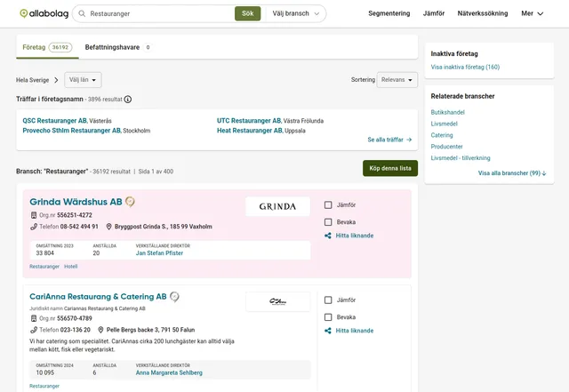This screenshot has width=569, height=392.
Task: Click telephone number 023-136 20
Action: click(x=75, y=330)
